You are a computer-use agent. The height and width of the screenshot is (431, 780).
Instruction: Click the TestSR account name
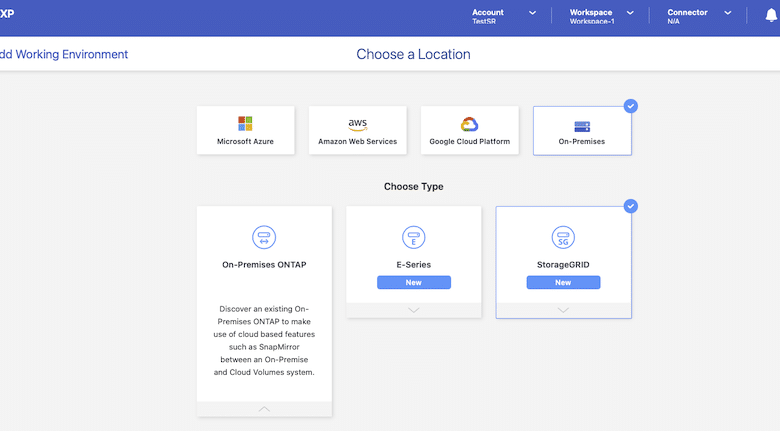(x=484, y=21)
